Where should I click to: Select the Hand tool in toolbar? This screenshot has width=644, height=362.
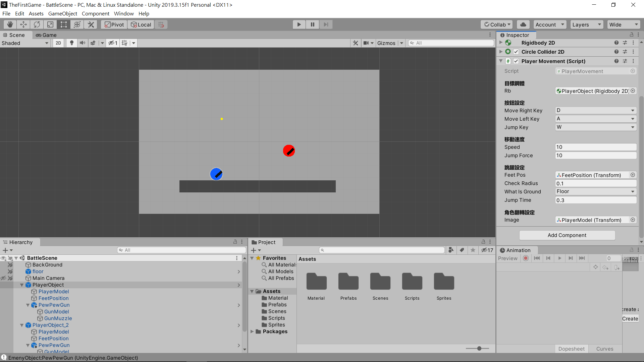[x=10, y=24]
